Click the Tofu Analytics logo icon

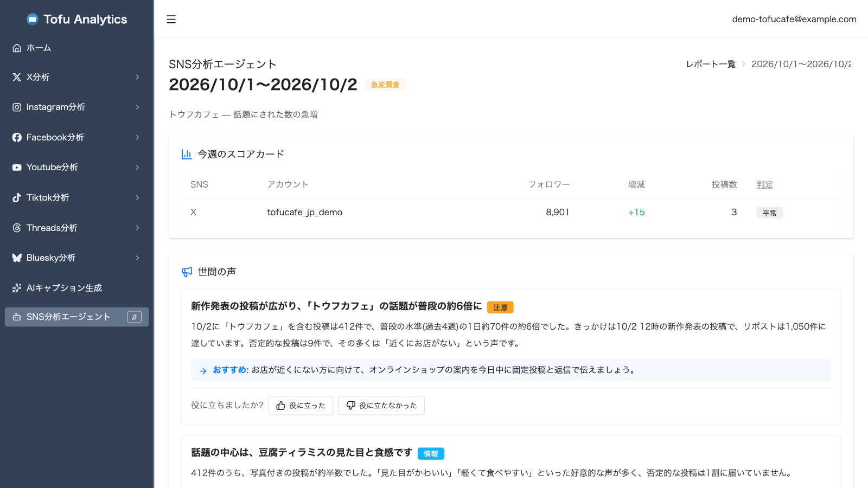point(33,20)
